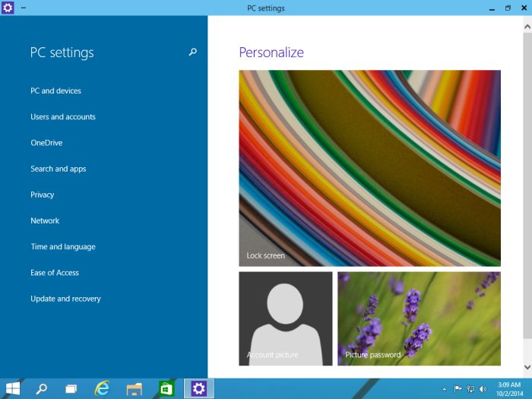Viewport: 532px width, 399px height.
Task: Open the Action Center flag icon
Action: [x=458, y=388]
